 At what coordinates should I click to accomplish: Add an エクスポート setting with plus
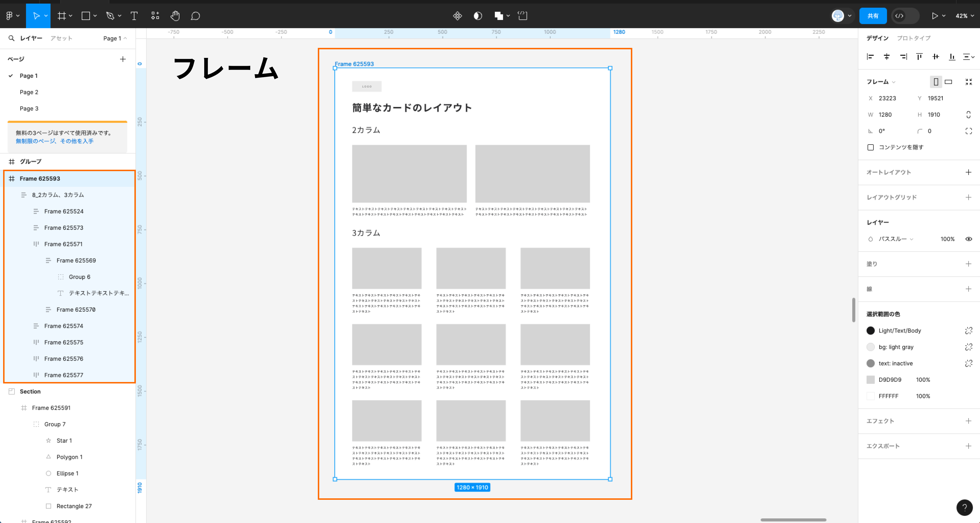969,446
